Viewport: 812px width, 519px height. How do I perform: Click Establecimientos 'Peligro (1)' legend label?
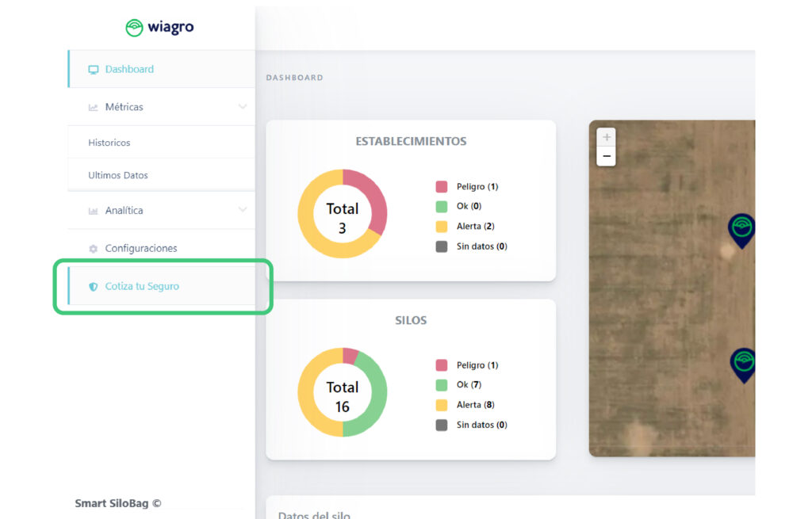[477, 187]
